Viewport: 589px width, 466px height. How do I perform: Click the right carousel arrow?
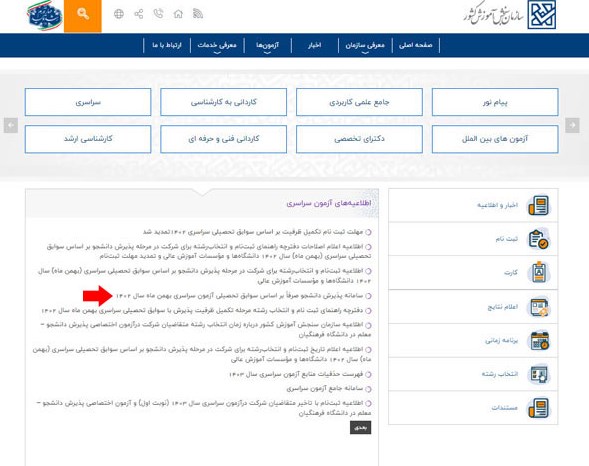tap(572, 125)
